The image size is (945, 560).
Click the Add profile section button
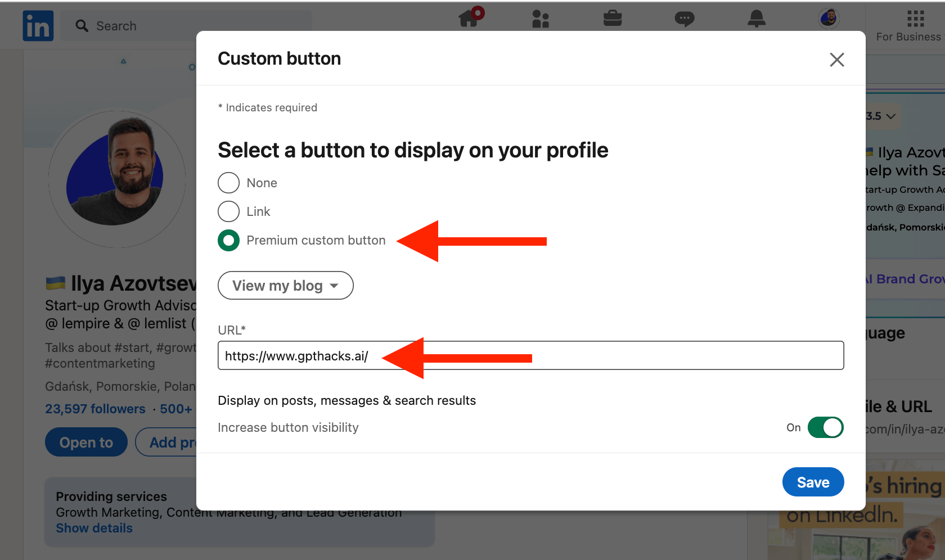[166, 442]
